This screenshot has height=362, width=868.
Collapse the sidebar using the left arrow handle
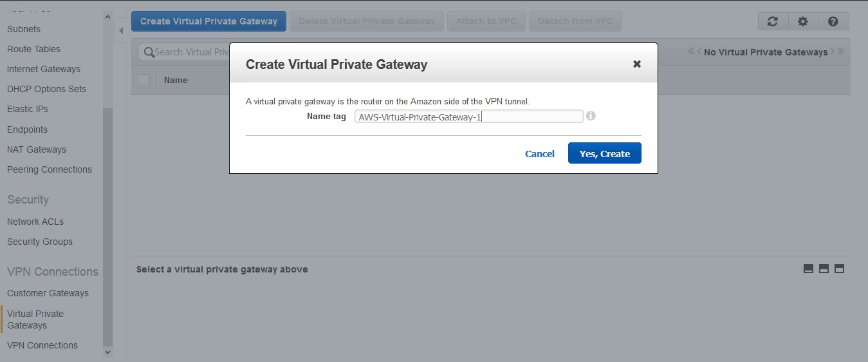click(121, 30)
